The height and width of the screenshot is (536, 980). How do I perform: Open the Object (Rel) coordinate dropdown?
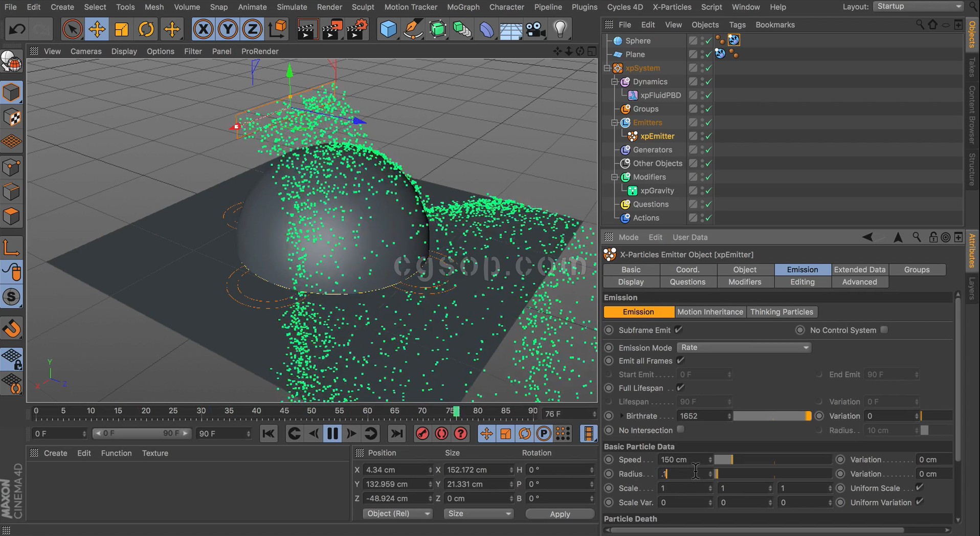(397, 513)
